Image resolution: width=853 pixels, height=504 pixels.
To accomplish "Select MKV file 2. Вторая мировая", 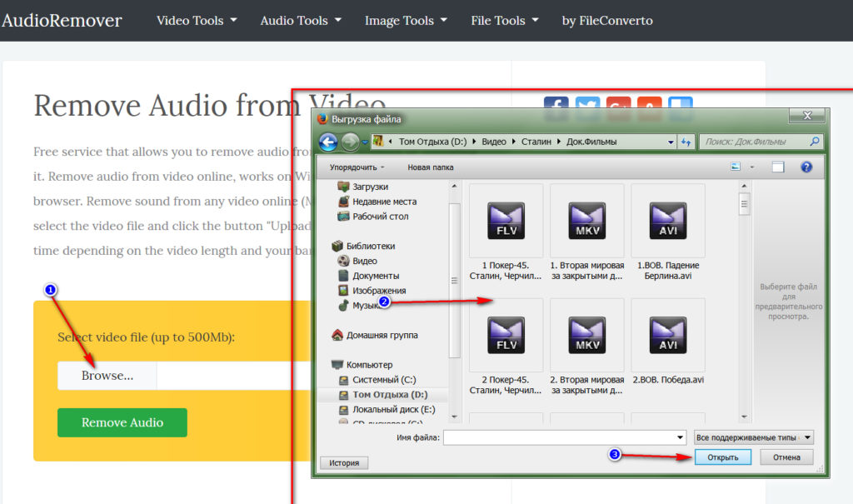I will [587, 347].
